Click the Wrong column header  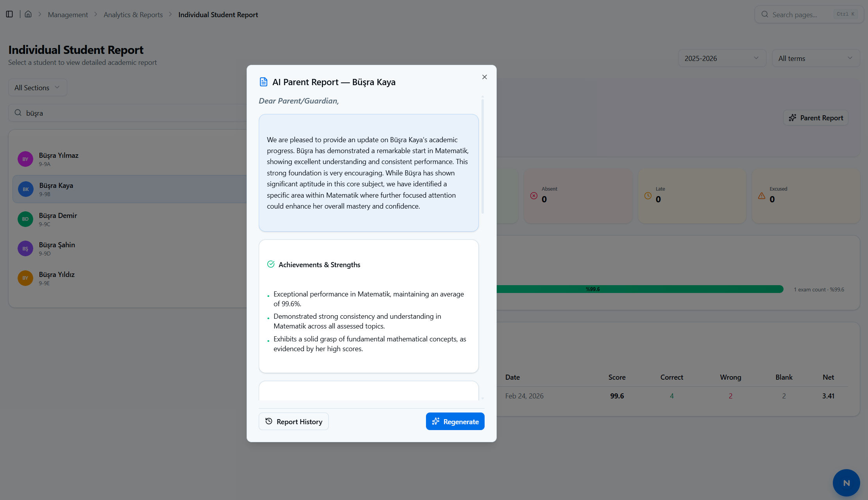click(730, 377)
